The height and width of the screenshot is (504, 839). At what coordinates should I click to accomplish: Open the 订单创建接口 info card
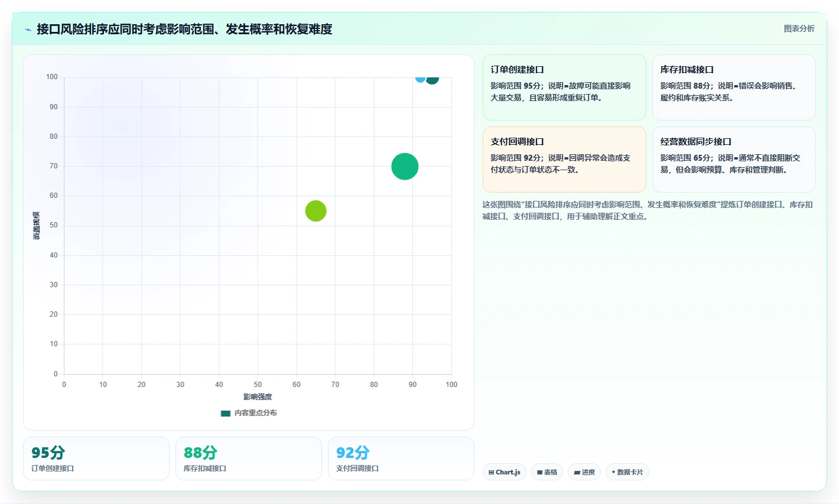[564, 87]
